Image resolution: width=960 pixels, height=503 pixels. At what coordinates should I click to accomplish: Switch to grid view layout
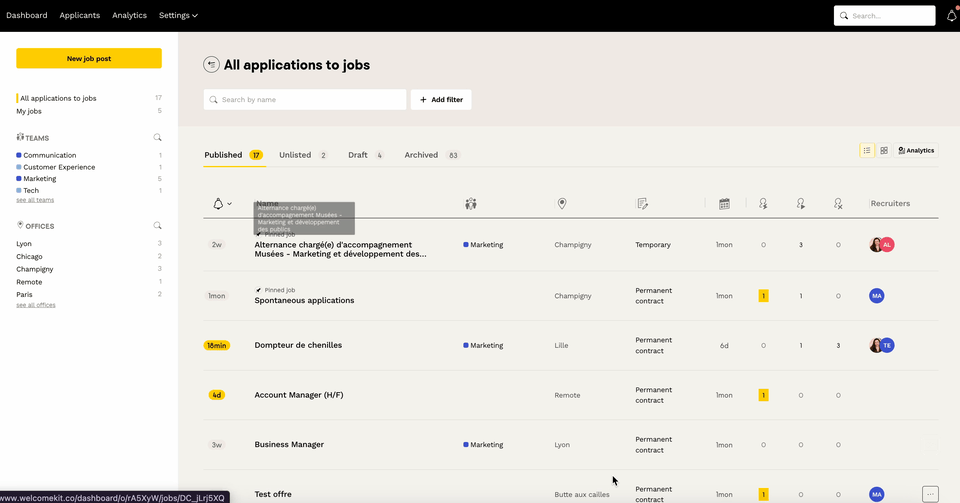point(884,151)
